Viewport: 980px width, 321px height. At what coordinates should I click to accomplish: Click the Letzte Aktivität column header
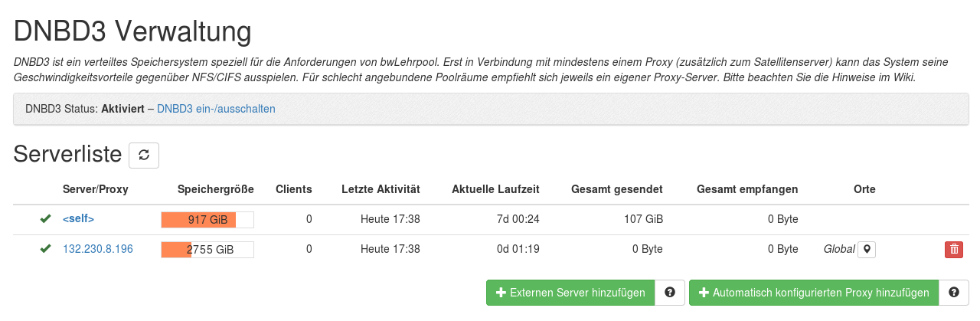(381, 188)
